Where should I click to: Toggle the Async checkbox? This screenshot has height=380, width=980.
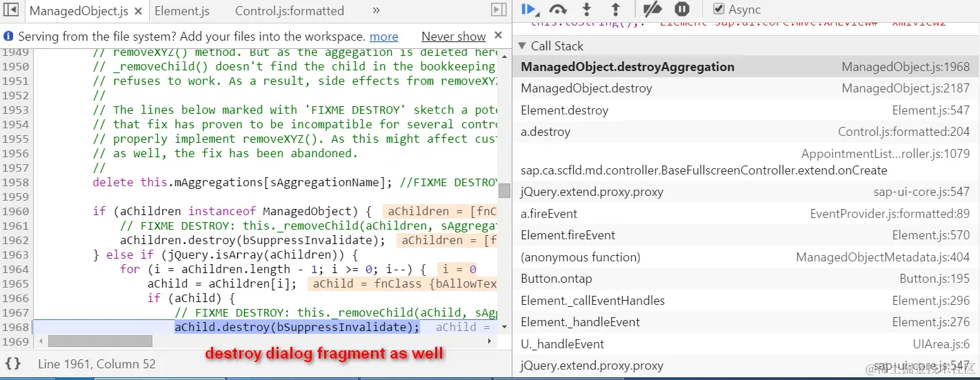719,10
